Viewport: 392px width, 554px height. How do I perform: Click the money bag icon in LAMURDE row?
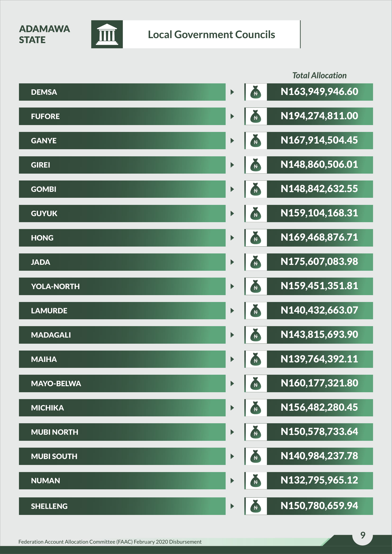pyautogui.click(x=256, y=311)
